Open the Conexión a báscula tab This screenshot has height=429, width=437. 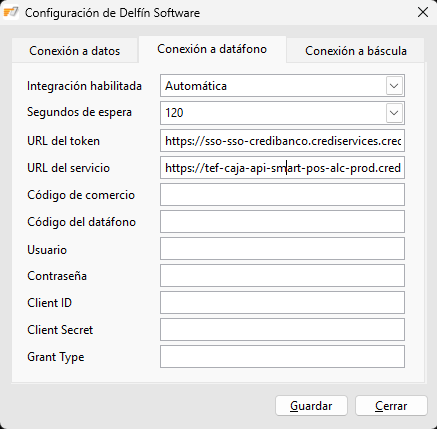pyautogui.click(x=356, y=51)
